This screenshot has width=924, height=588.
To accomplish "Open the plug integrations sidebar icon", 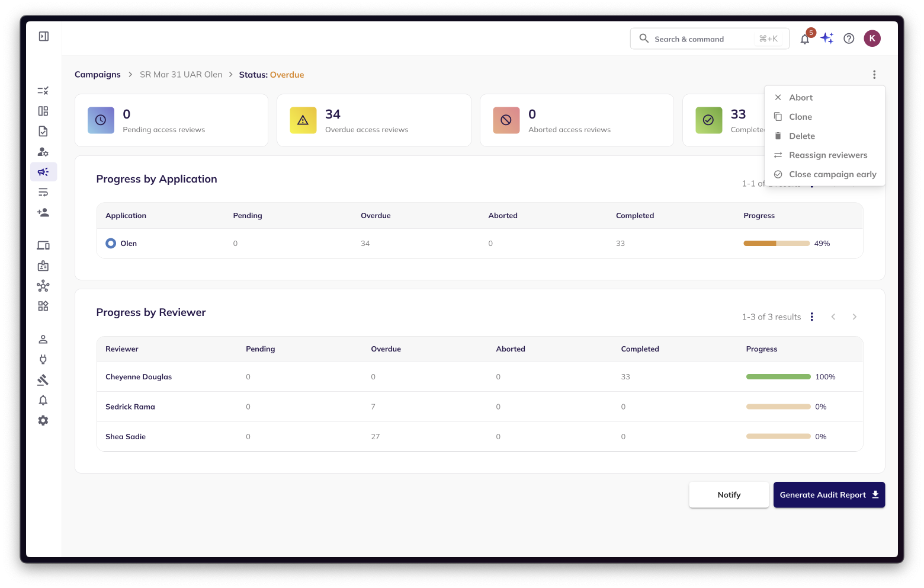I will click(43, 359).
